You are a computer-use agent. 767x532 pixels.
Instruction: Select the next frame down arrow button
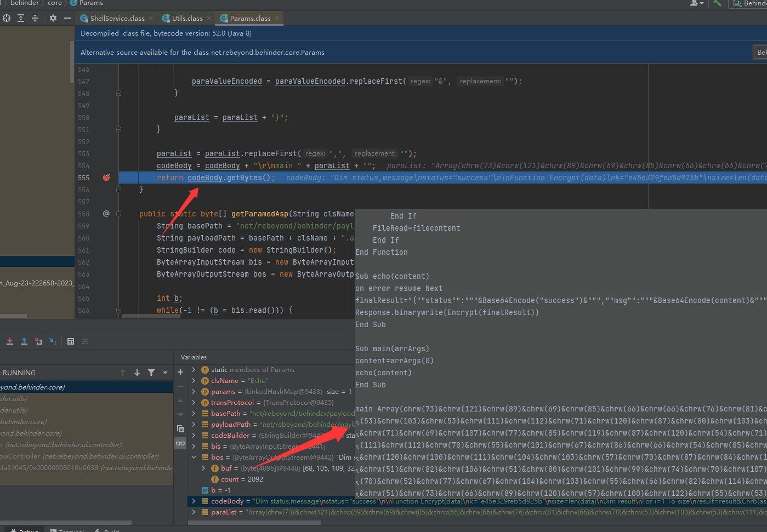click(137, 373)
